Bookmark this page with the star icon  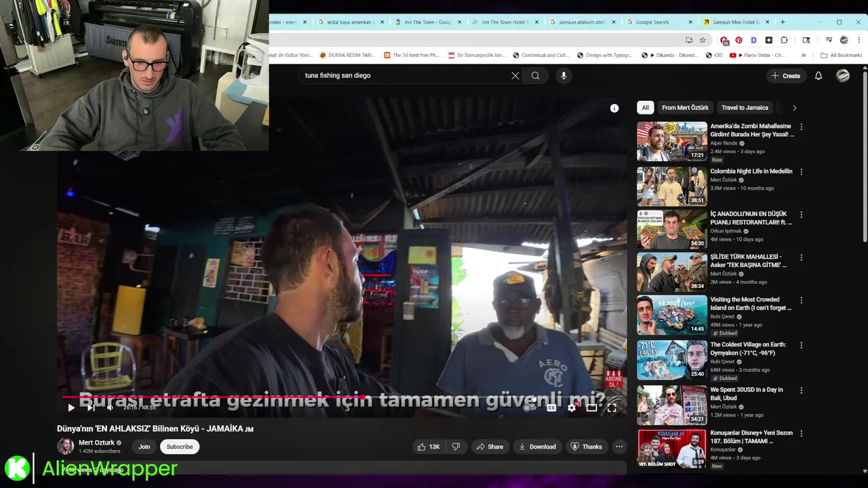pyautogui.click(x=703, y=40)
